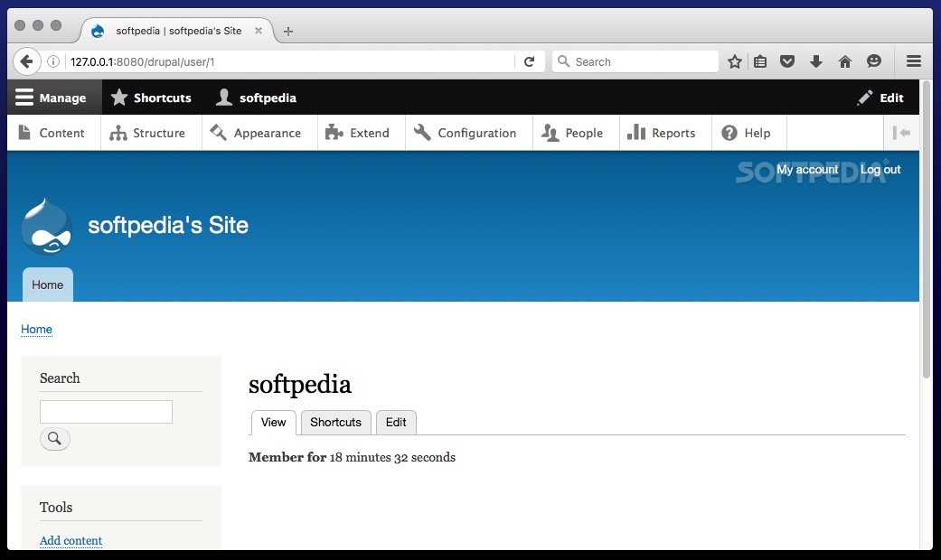
Task: Close the softpedia's Site browser tab
Action: pyautogui.click(x=258, y=31)
